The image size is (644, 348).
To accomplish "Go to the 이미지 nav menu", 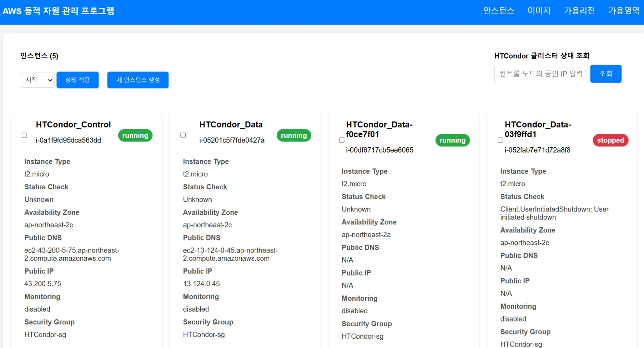I will click(539, 11).
